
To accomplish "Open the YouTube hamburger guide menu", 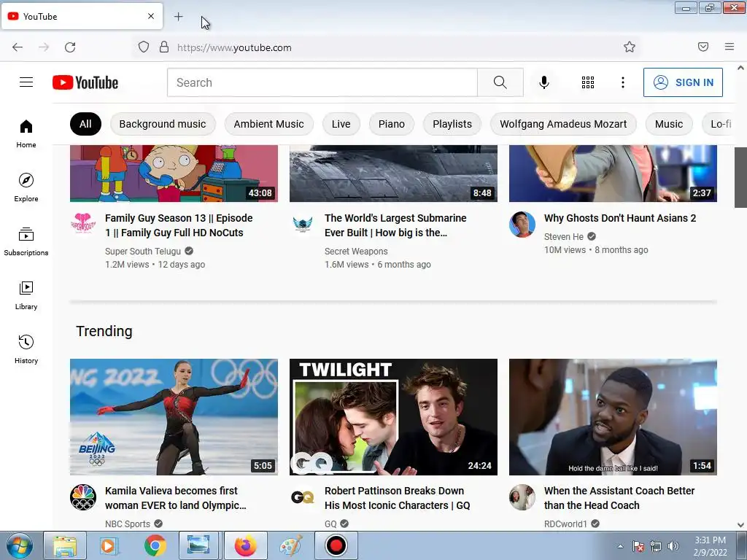I will pos(26,82).
